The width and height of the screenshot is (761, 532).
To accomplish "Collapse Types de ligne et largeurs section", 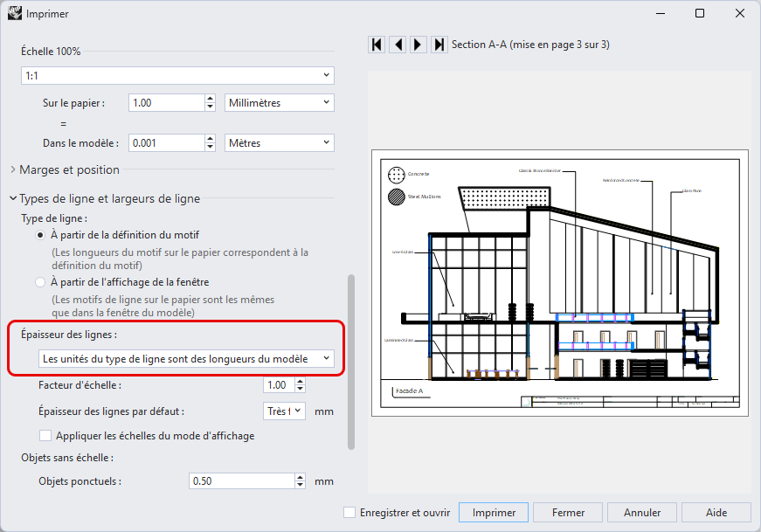I will (13, 198).
